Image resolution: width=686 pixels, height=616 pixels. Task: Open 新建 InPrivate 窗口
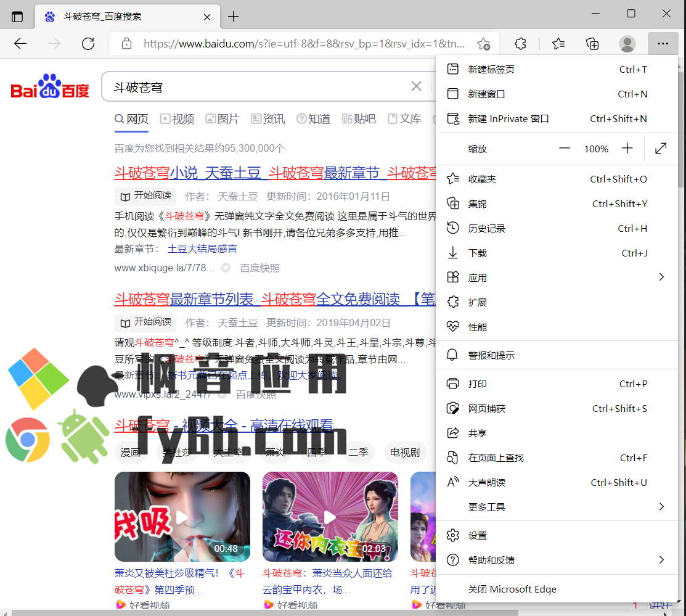click(557, 118)
